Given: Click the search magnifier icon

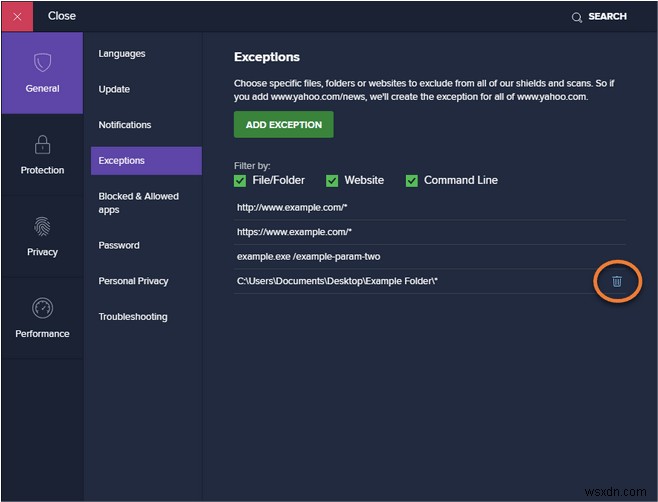Looking at the screenshot, I should click(x=576, y=17).
